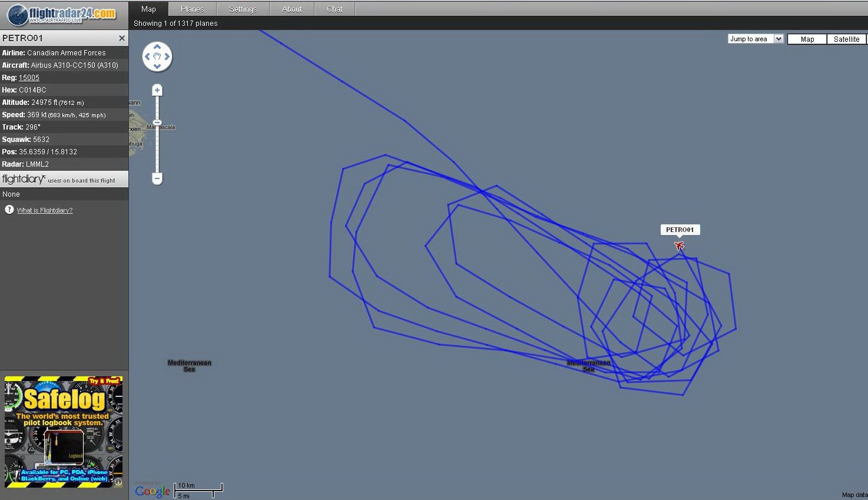This screenshot has width=868, height=500.
Task: Open registration 15005 link
Action: (29, 78)
